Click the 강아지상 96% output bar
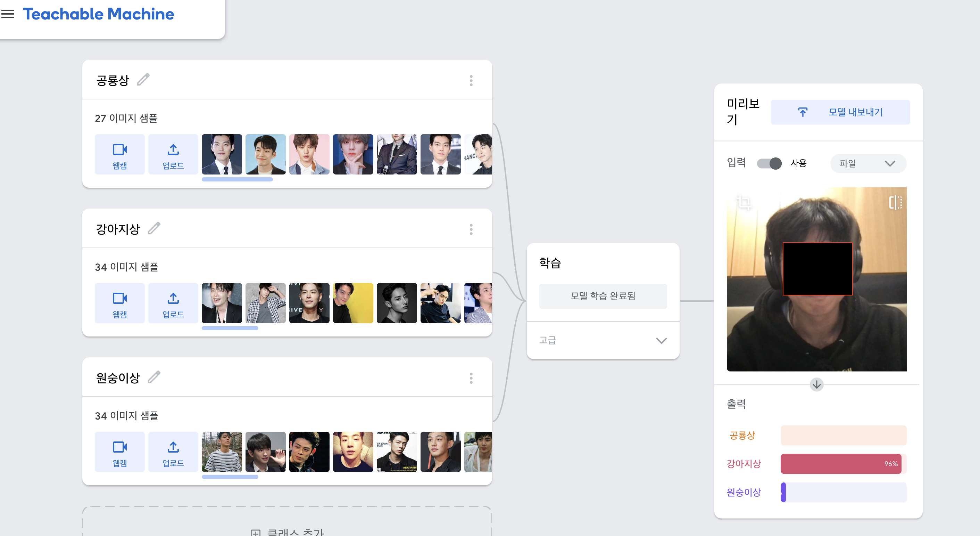The height and width of the screenshot is (536, 980). (844, 463)
